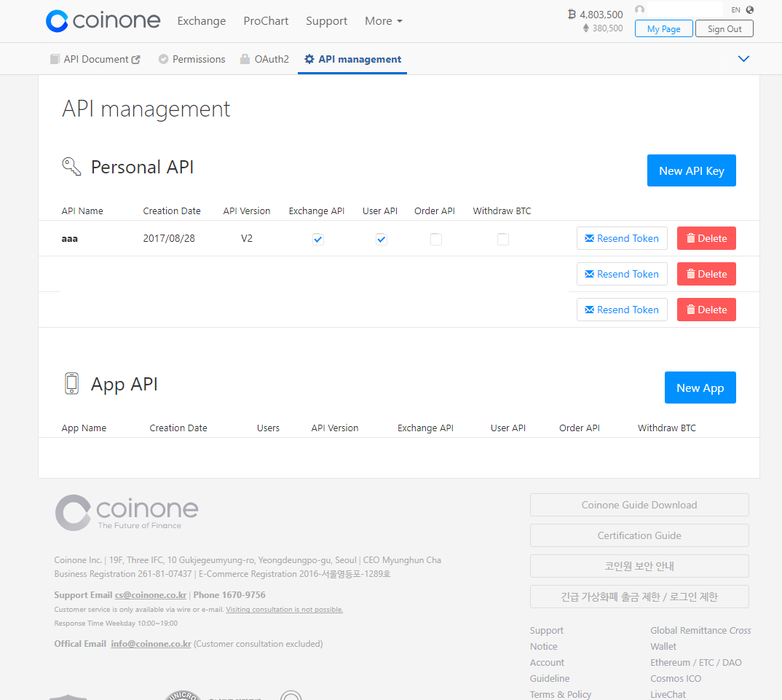Click the aaa API name

coord(70,239)
